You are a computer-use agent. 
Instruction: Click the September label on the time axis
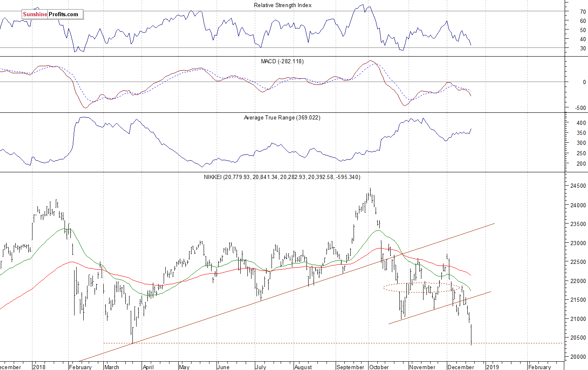pos(350,367)
